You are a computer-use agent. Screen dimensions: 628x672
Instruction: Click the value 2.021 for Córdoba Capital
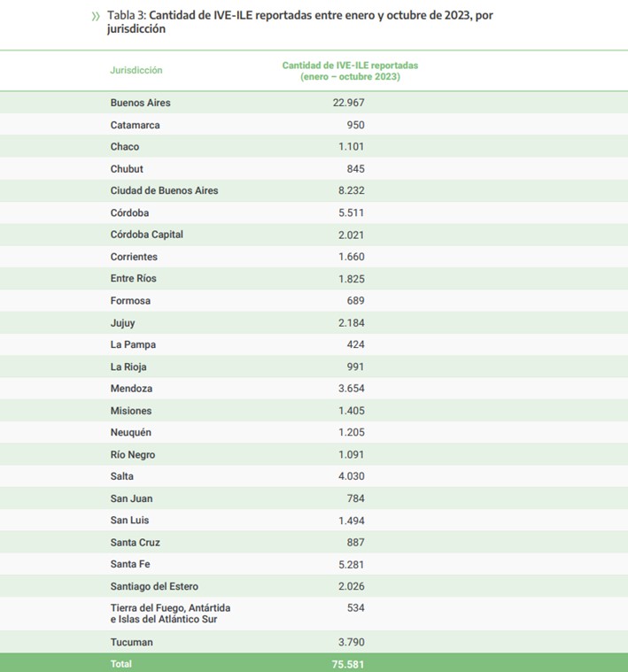pyautogui.click(x=351, y=236)
